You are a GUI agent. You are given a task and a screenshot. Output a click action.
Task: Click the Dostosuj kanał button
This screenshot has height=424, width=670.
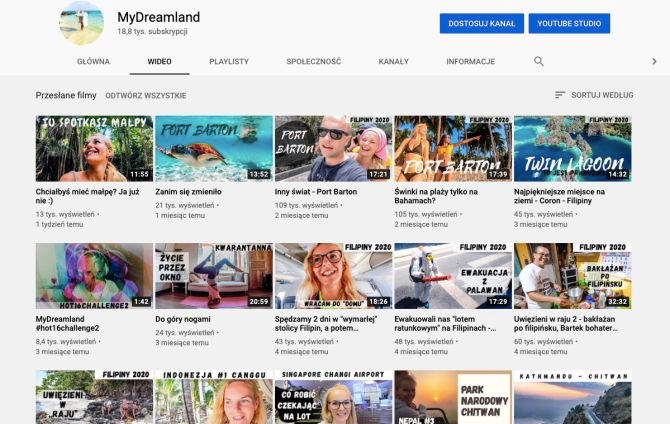[x=481, y=23]
